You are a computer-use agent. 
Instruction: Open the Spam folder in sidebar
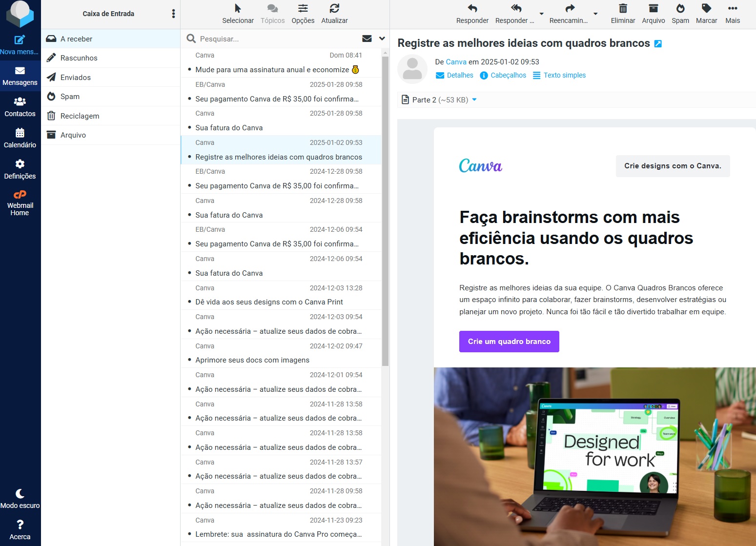tap(111, 97)
